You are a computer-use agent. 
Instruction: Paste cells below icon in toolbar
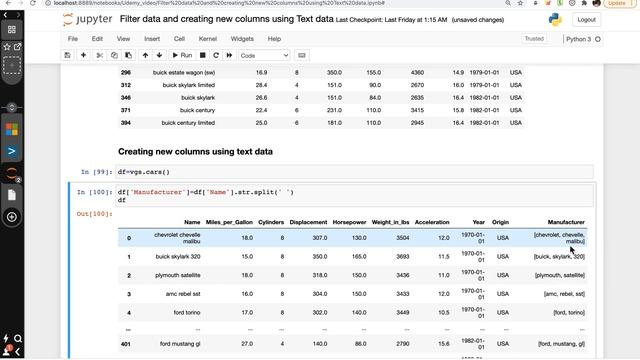point(129,55)
